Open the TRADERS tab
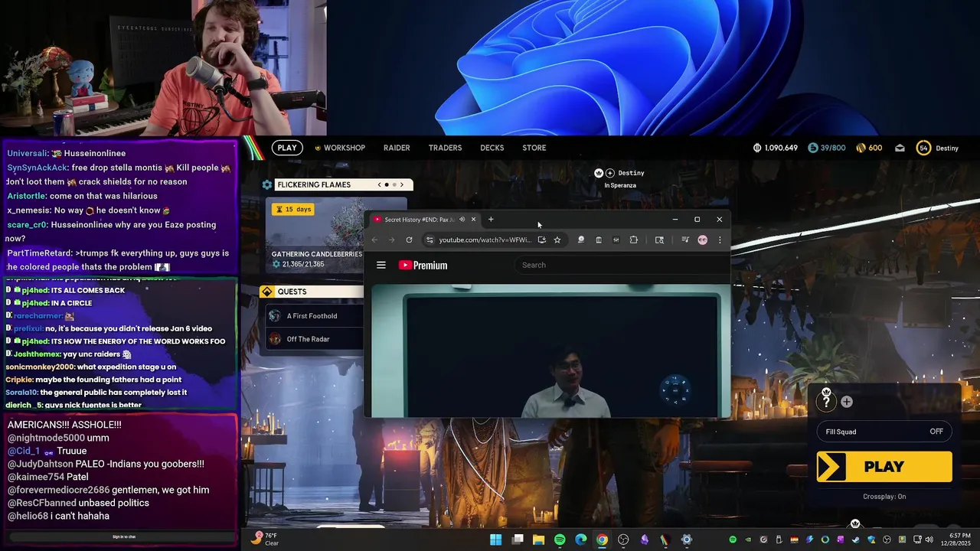Screen dimensions: 980x551 tap(445, 148)
